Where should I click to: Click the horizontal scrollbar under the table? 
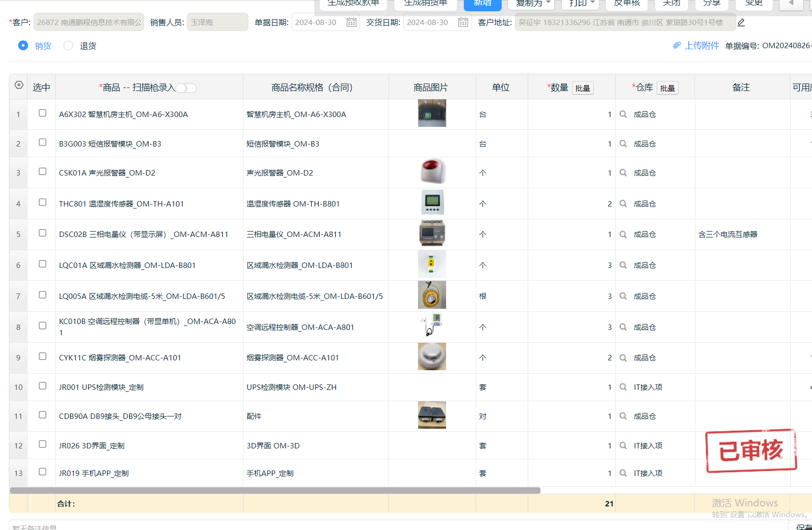coord(275,490)
